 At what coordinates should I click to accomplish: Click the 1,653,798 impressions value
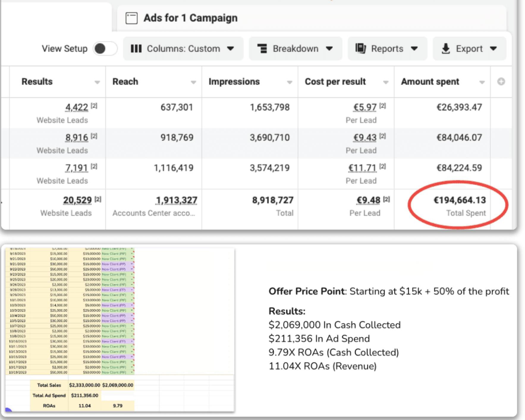(270, 107)
